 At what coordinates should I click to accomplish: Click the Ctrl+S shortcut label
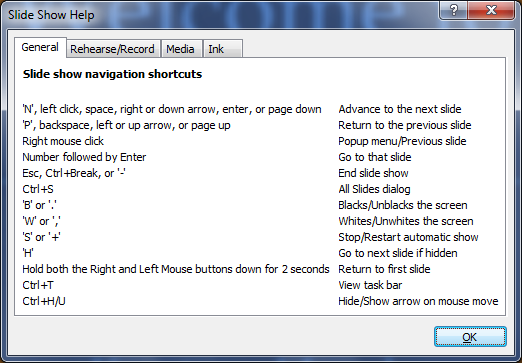38,189
